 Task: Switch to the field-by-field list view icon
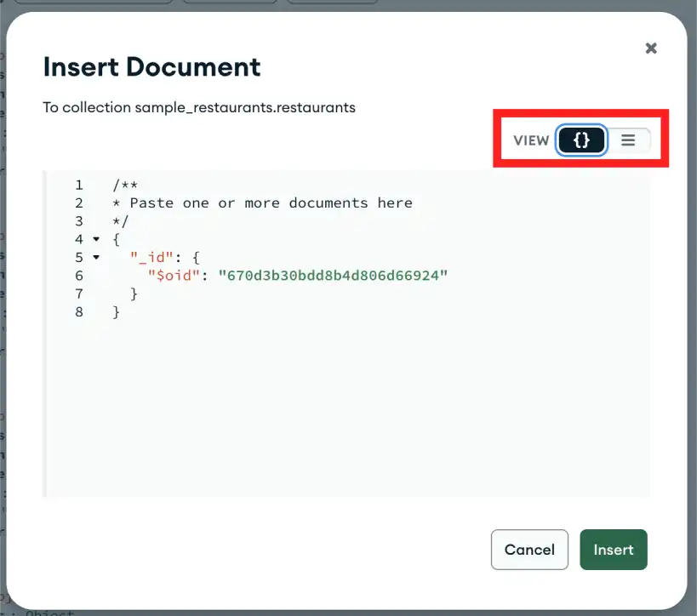[629, 140]
